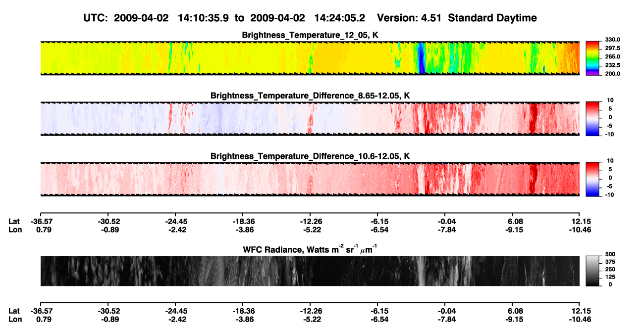The width and height of the screenshot is (644, 330).
Task: Click latitude '-0.04' under the 10.6-12.05 panel
Action: [x=445, y=221]
